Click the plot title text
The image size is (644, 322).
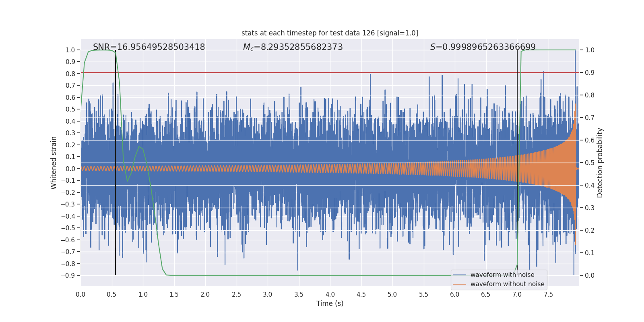click(330, 33)
